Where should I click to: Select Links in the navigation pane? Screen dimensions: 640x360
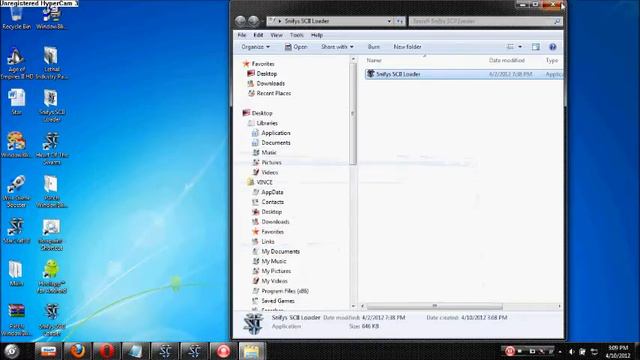263,241
